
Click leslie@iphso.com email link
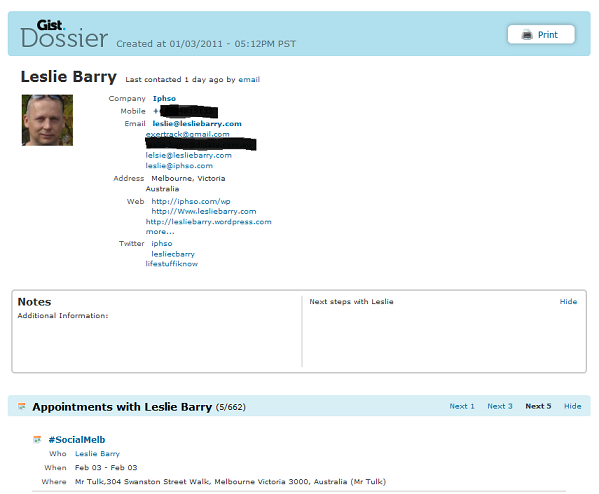[179, 166]
